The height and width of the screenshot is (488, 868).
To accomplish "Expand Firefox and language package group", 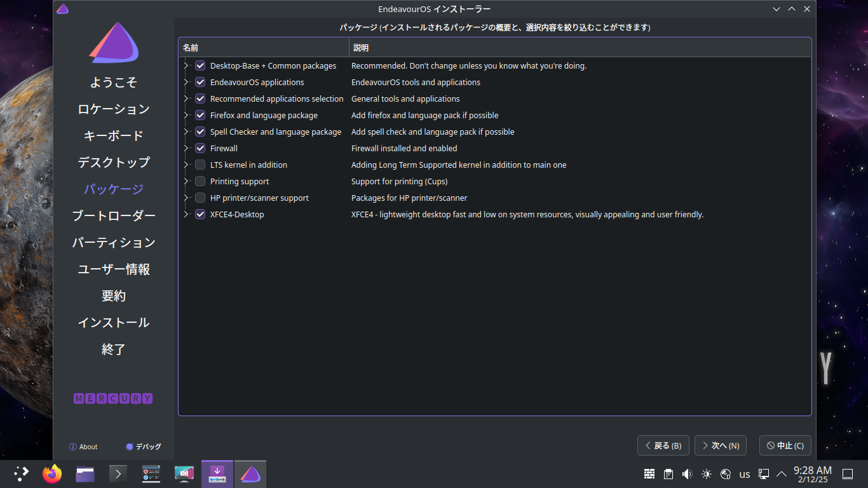I will (x=186, y=115).
